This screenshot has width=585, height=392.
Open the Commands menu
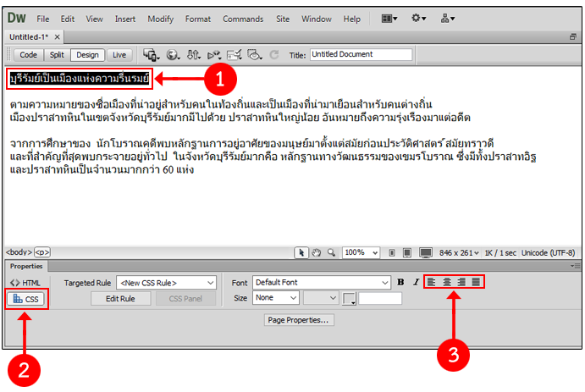243,19
